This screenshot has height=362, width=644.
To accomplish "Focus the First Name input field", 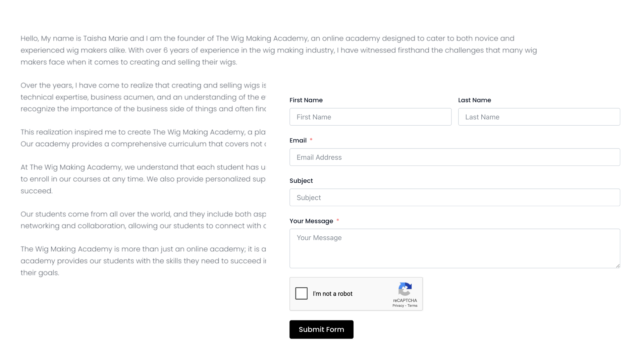I will 370,117.
